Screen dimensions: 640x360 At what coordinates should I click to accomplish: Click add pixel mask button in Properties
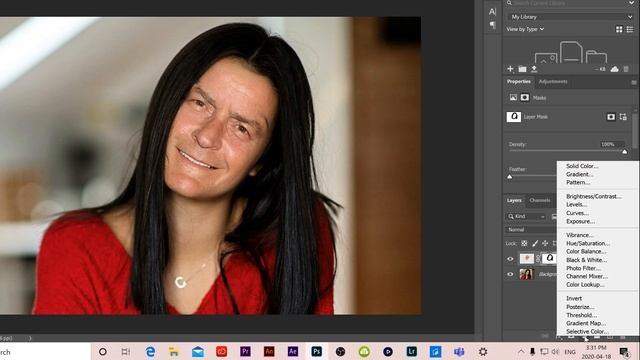point(611,117)
